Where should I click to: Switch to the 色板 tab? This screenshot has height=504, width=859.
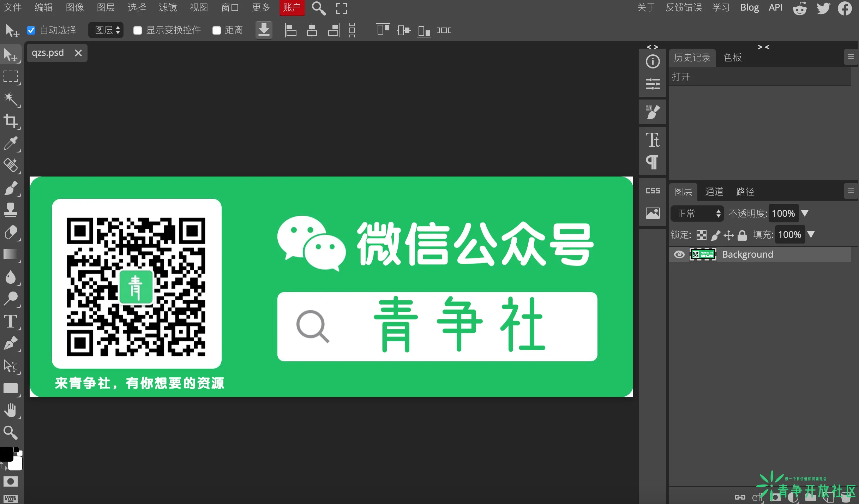coord(733,58)
